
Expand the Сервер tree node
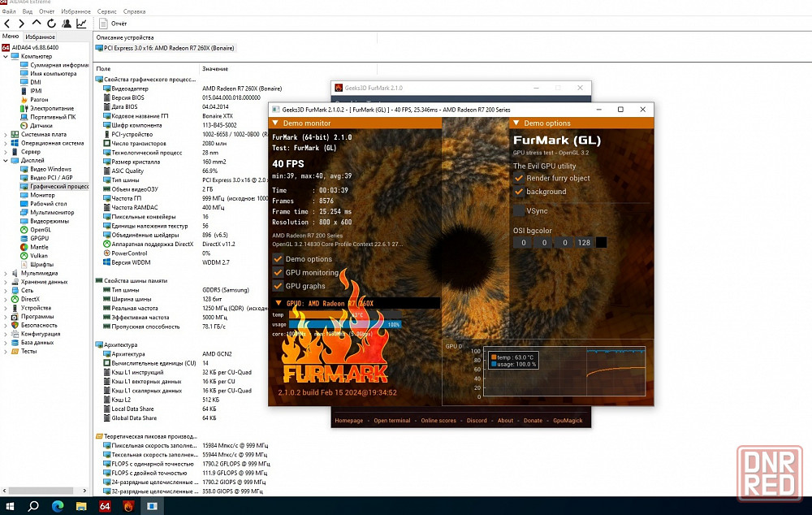[5, 152]
